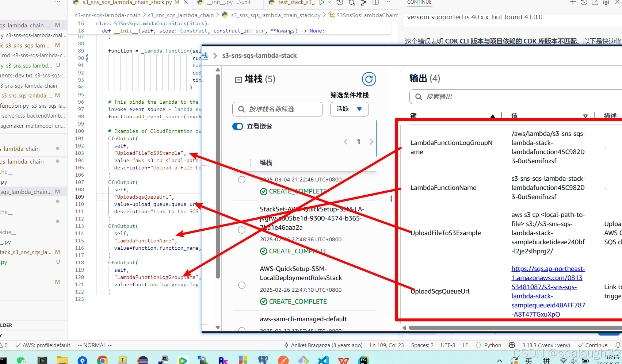This screenshot has width=622, height=364.
Task: Click s3-sns-sqs-lambda-chain breadcrumb in editor
Action: pos(108,15)
